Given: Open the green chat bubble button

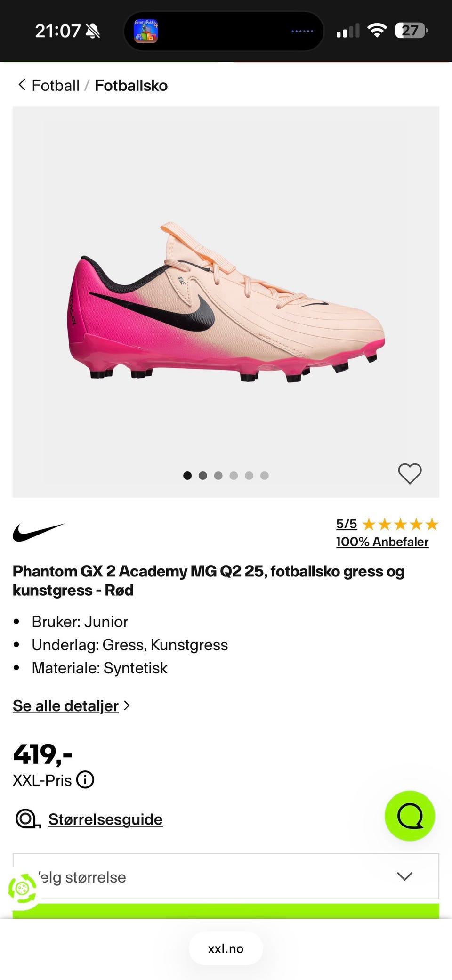Looking at the screenshot, I should (x=410, y=816).
